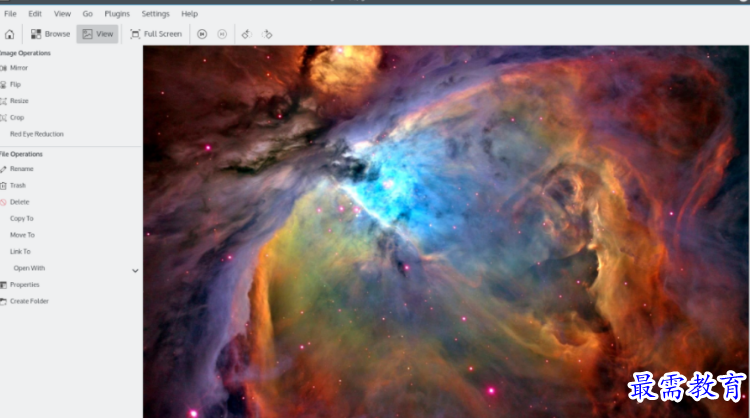Go to the previous image
752x418 pixels.
click(202, 34)
